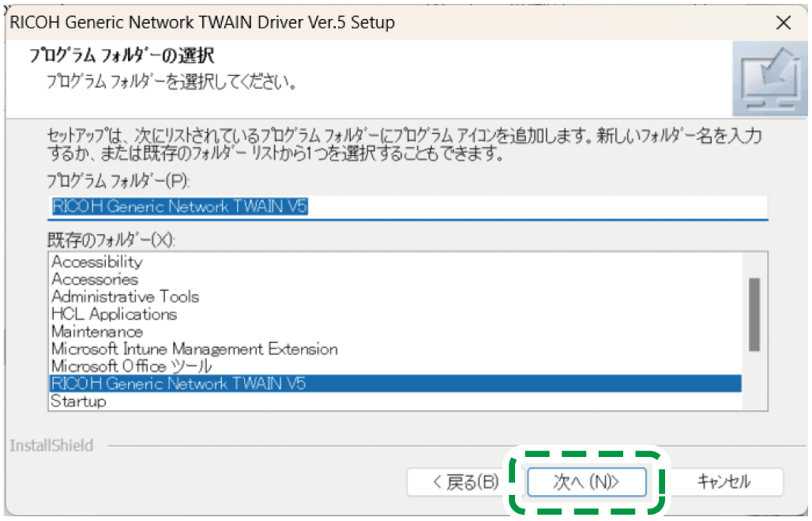Image resolution: width=812 pixels, height=521 pixels.
Task: Select the Microsoft Office ツール folder
Action: (x=131, y=366)
